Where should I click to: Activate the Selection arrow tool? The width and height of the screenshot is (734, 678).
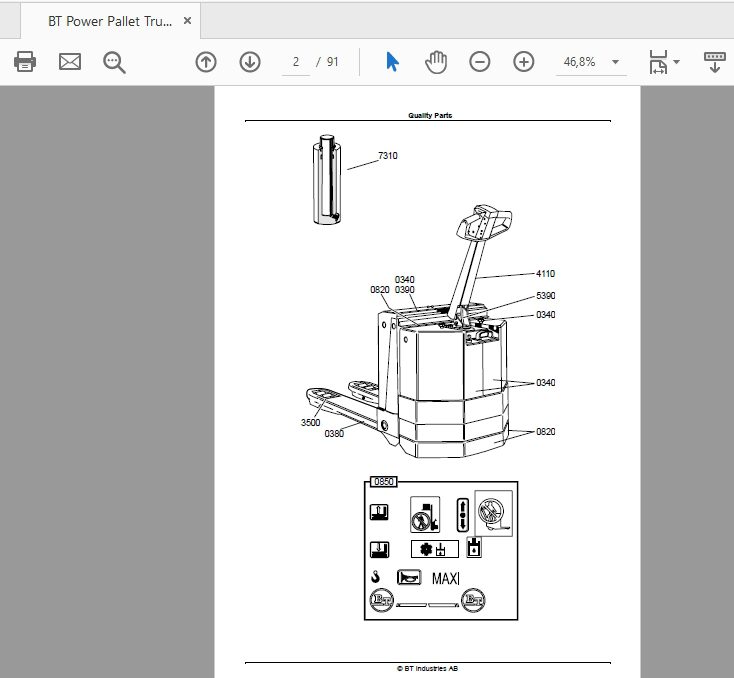tap(392, 62)
